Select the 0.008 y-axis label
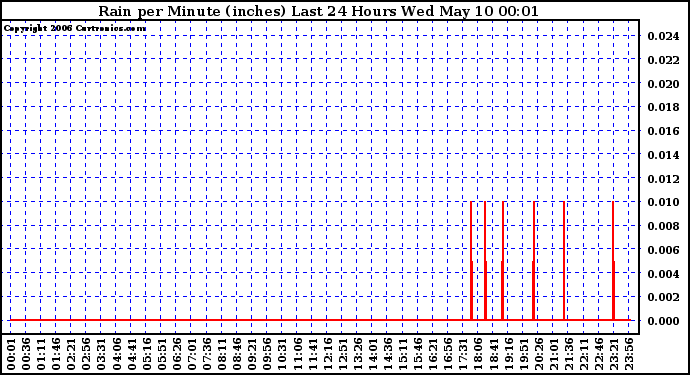Viewport: 690px width, 375px height. pos(663,226)
